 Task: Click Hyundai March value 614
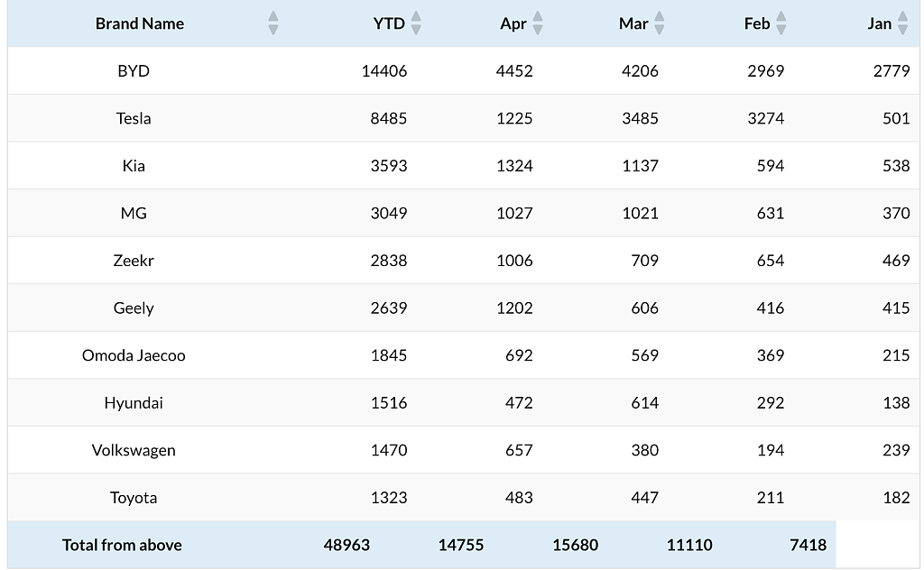click(644, 403)
